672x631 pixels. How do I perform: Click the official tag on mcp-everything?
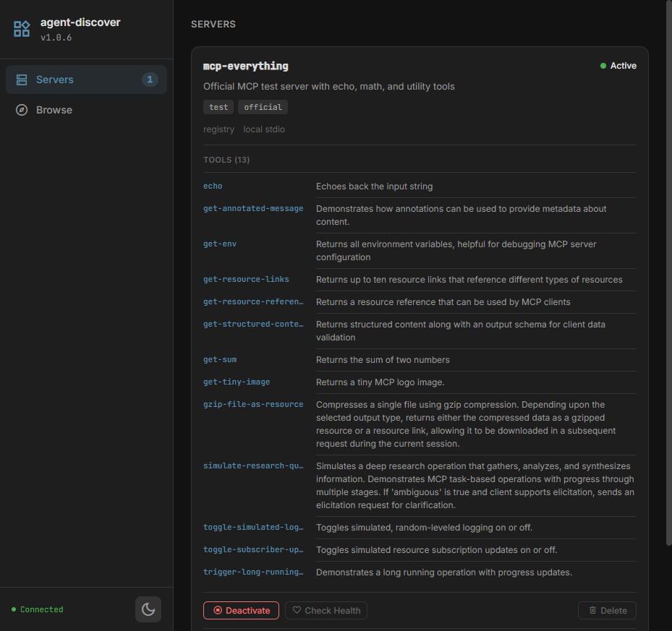pos(263,107)
